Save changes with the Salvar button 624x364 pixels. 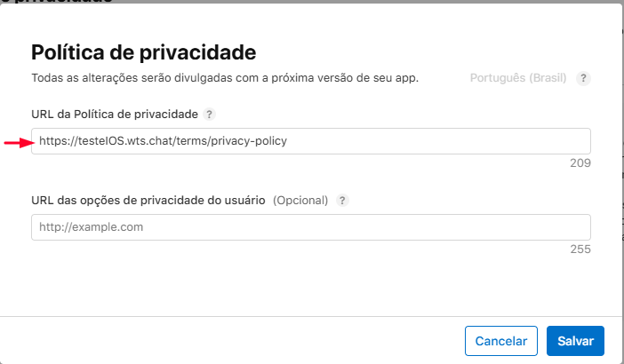(x=575, y=340)
